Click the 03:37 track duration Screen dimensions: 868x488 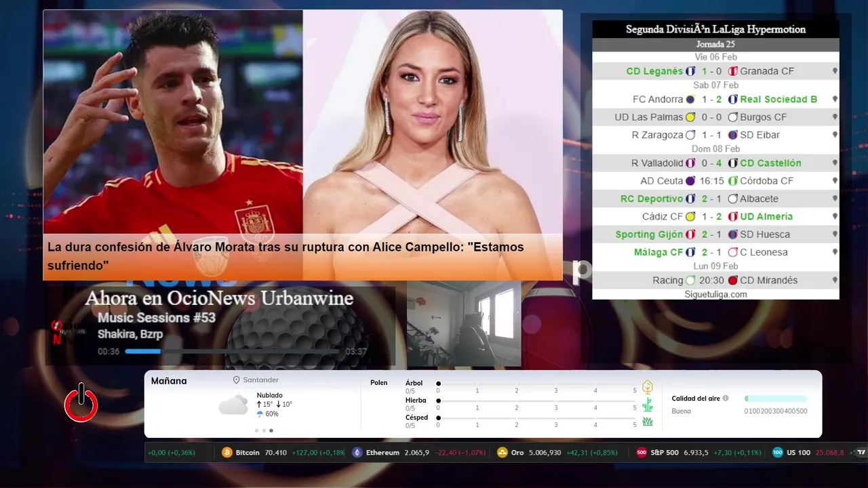[x=356, y=352]
